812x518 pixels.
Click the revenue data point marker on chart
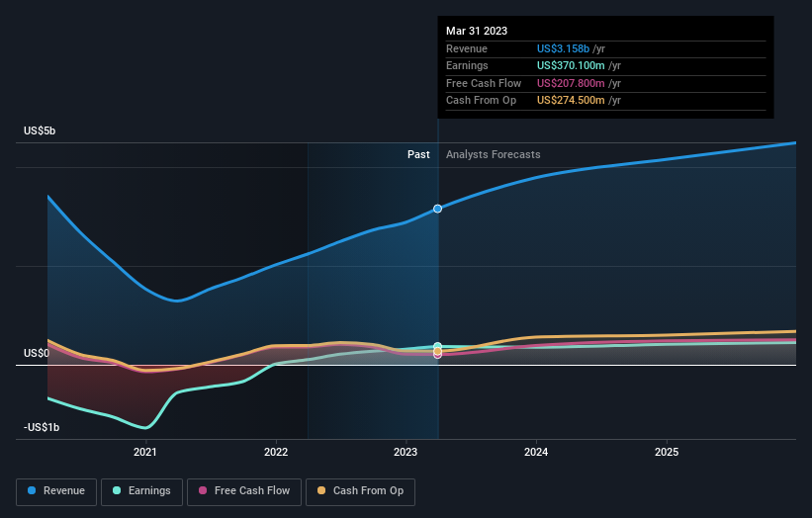437,209
